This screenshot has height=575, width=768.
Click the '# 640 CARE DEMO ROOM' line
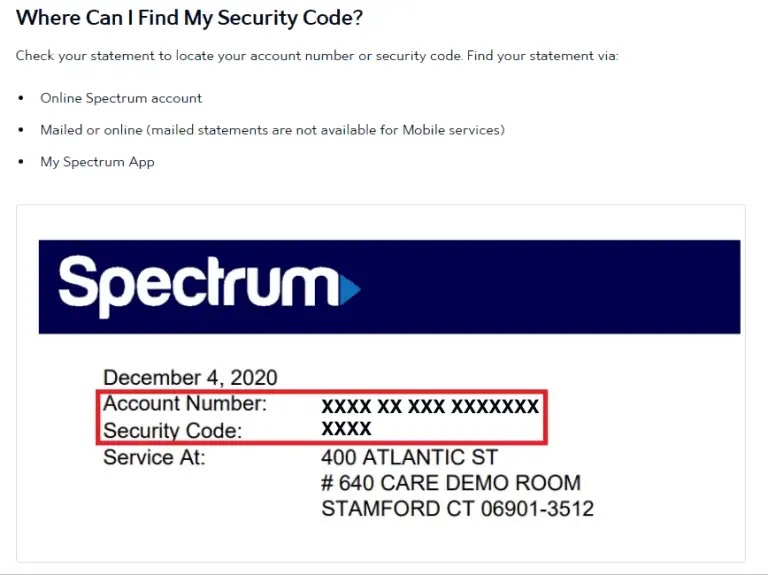click(451, 483)
